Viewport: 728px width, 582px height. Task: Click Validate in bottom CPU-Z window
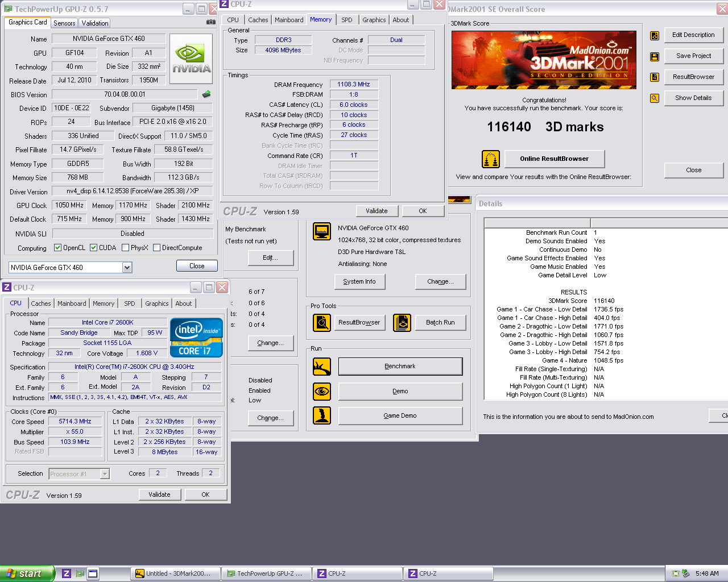click(x=159, y=494)
